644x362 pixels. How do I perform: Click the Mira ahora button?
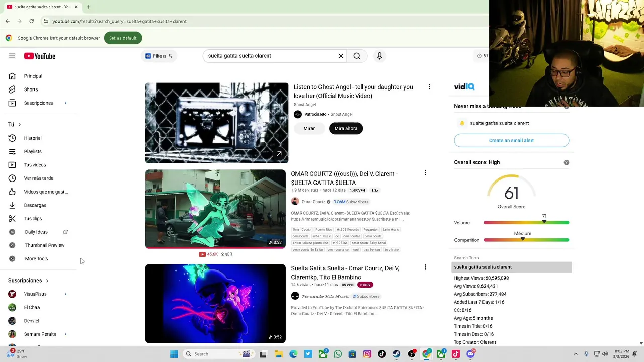pos(346,128)
